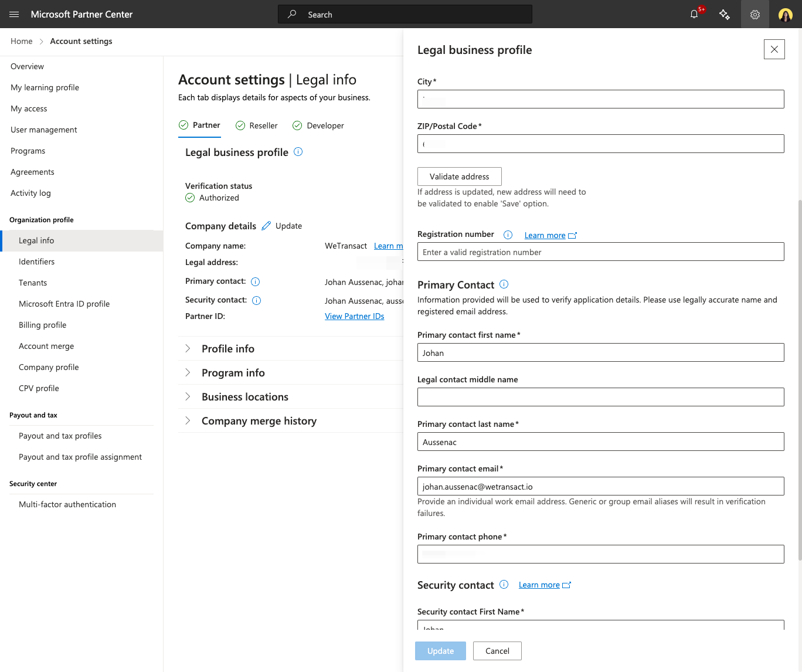
Task: Close the Legal business profile panel
Action: point(774,49)
